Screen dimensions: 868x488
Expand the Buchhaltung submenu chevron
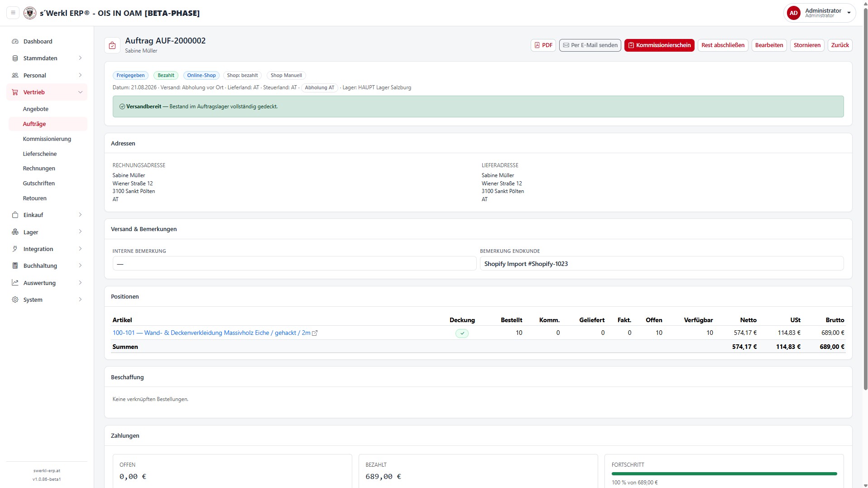click(x=80, y=266)
